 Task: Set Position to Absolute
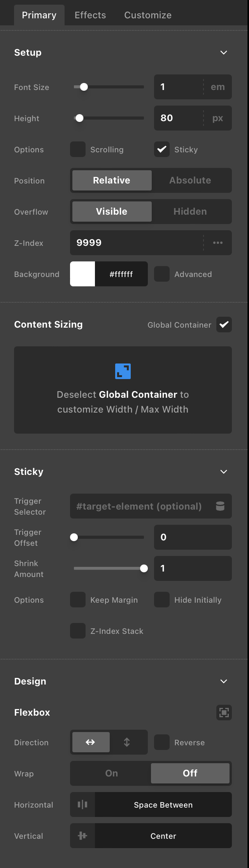190,180
